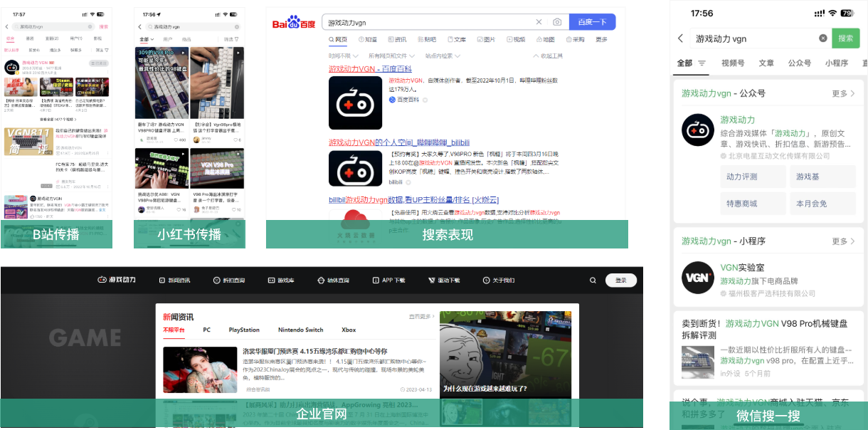This screenshot has height=430, width=868.
Task: Open Baidu camera image search
Action: point(557,22)
